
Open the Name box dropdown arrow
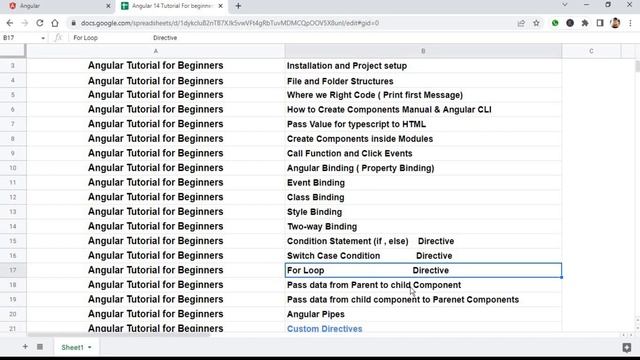coord(43,38)
